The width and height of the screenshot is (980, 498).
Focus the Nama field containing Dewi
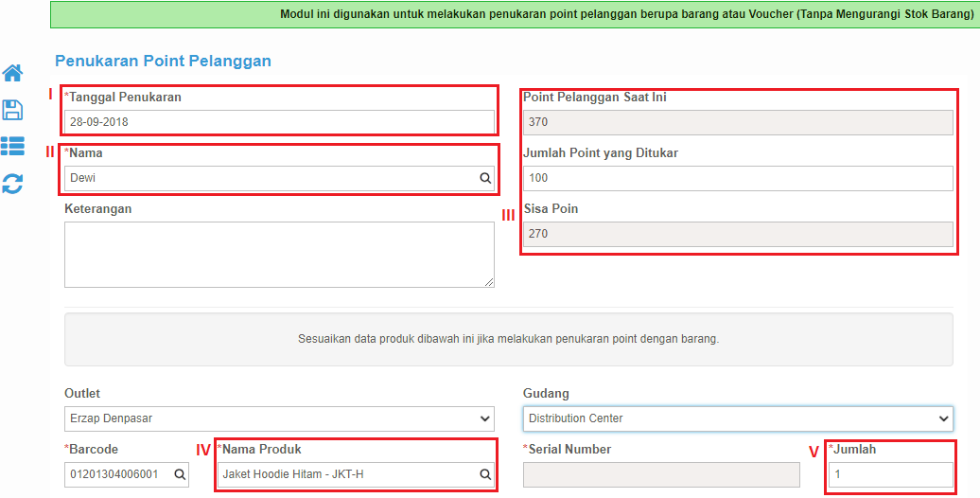coord(279,178)
